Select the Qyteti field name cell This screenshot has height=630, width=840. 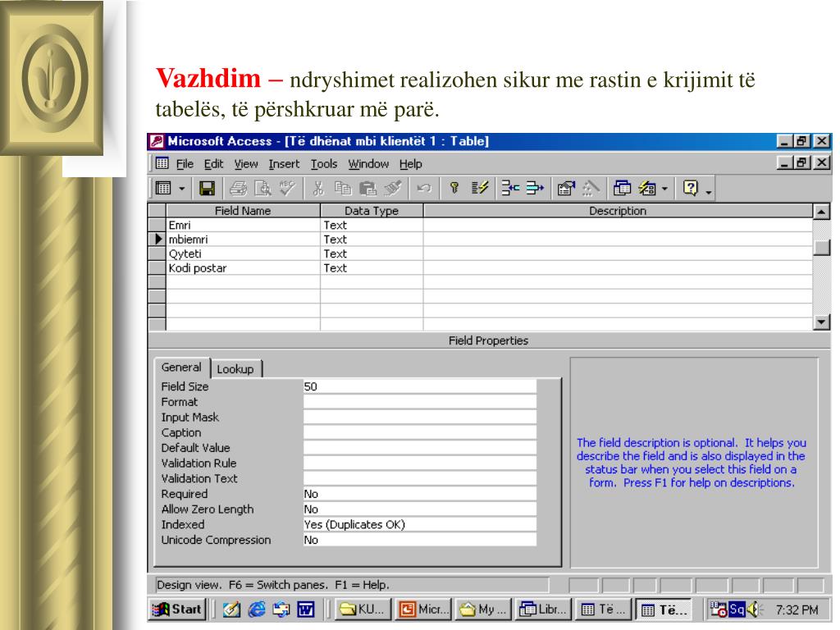click(243, 254)
